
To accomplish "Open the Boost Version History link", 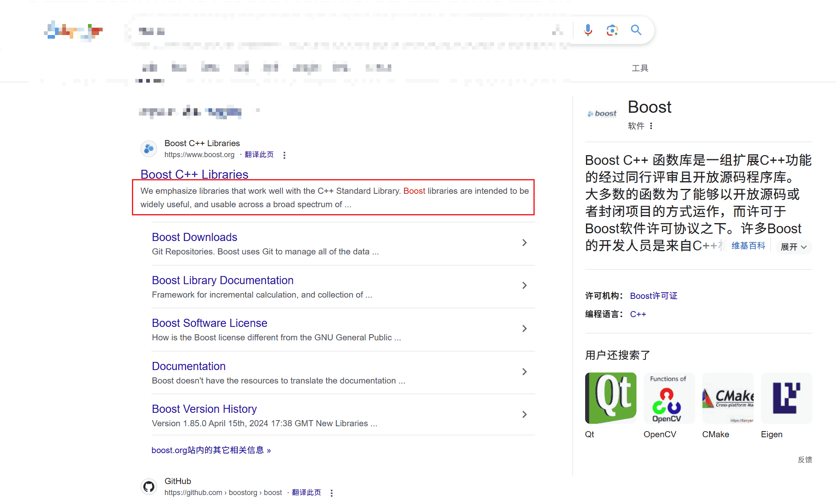I will pyautogui.click(x=204, y=409).
